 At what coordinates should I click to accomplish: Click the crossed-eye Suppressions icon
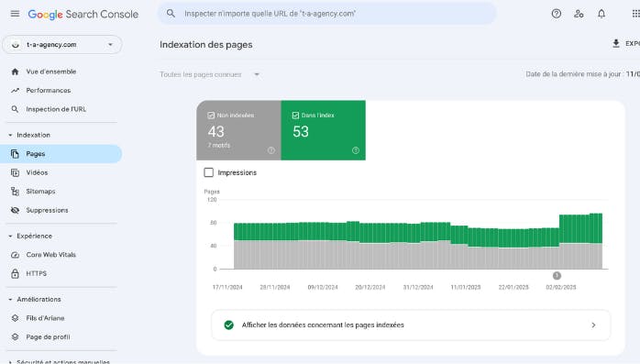tap(15, 210)
